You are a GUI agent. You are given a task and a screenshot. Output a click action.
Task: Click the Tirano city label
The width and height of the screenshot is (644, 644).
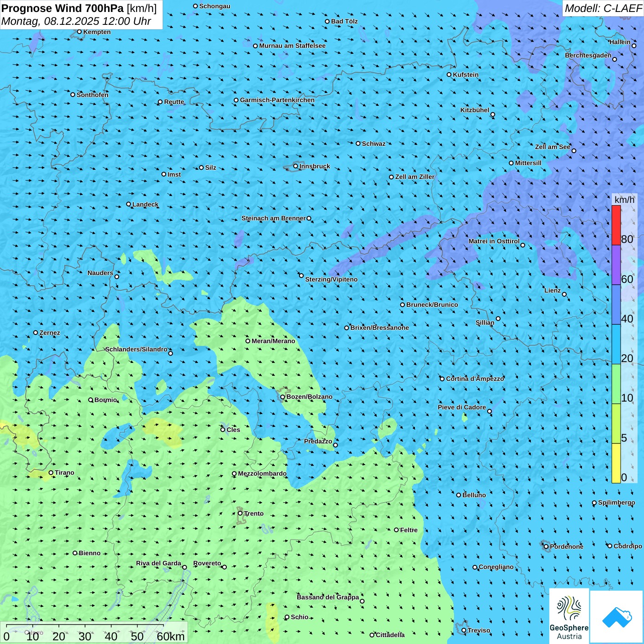(x=64, y=472)
